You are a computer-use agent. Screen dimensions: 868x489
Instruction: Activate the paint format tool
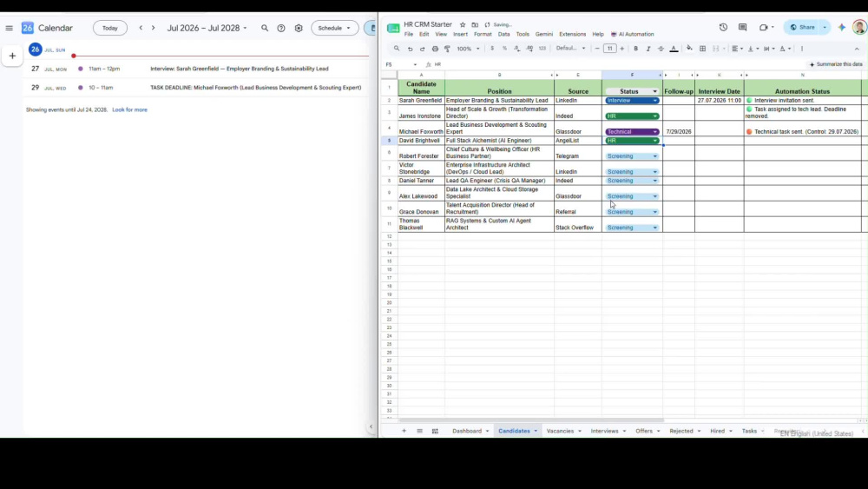tap(447, 49)
